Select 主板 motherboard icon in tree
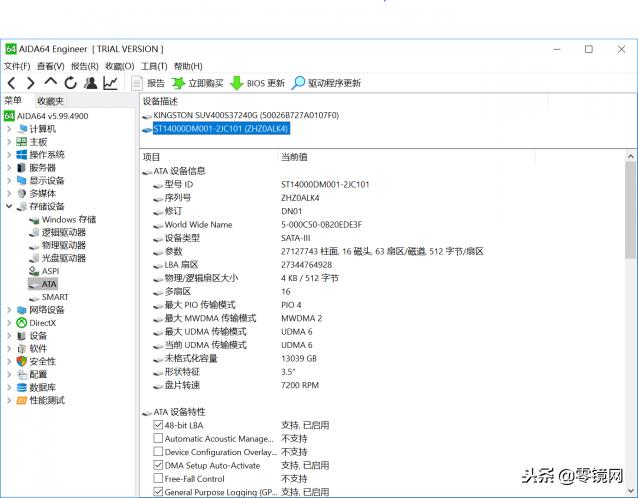The height and width of the screenshot is (498, 638). point(22,142)
